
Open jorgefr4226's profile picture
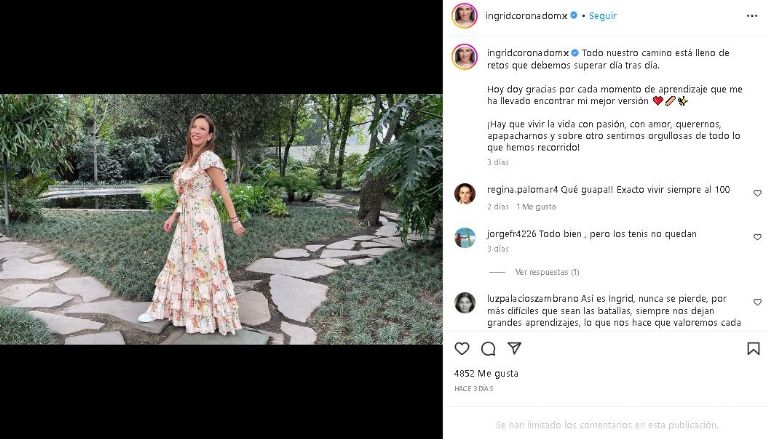tap(464, 237)
